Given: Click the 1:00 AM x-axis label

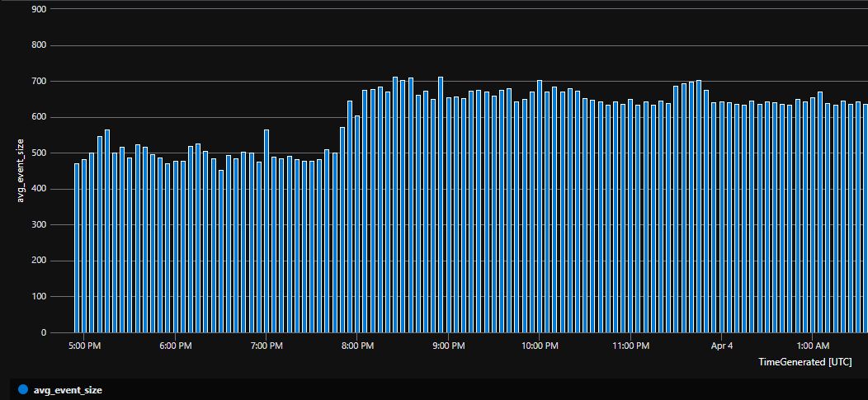Looking at the screenshot, I should [814, 346].
